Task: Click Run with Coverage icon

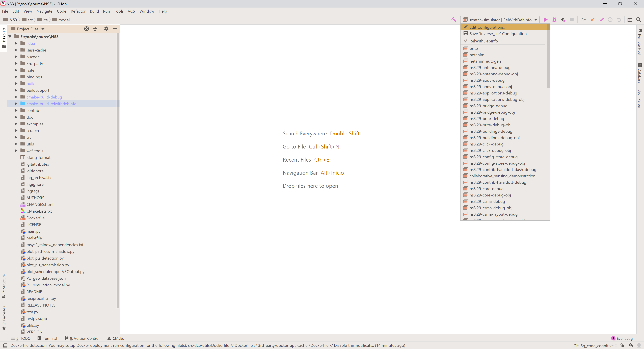Action: coord(563,20)
